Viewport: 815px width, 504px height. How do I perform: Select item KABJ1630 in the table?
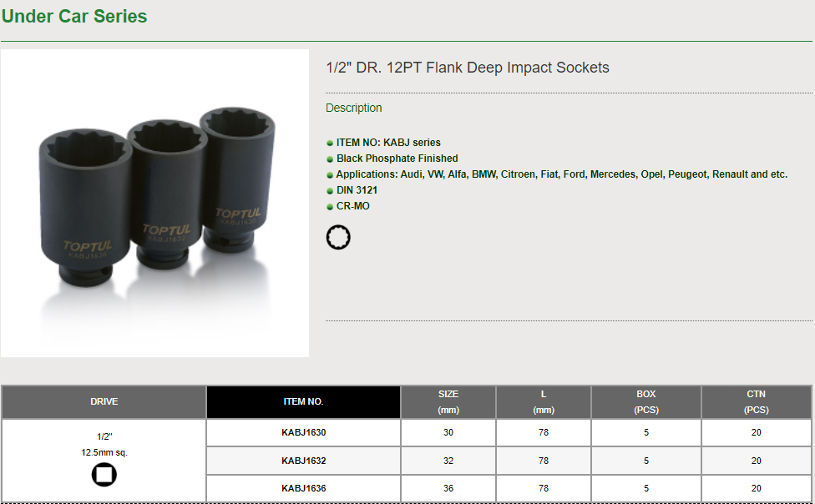pyautogui.click(x=304, y=432)
